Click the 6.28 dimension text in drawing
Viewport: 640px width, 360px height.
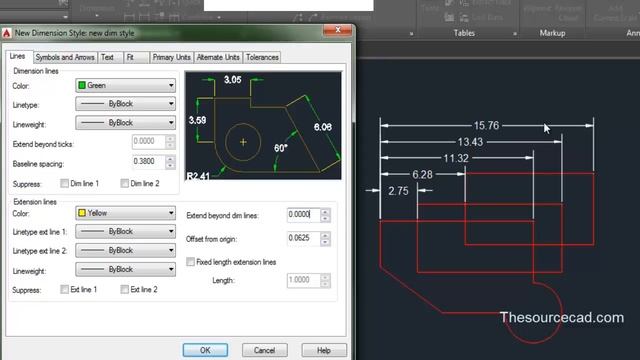[x=422, y=175]
